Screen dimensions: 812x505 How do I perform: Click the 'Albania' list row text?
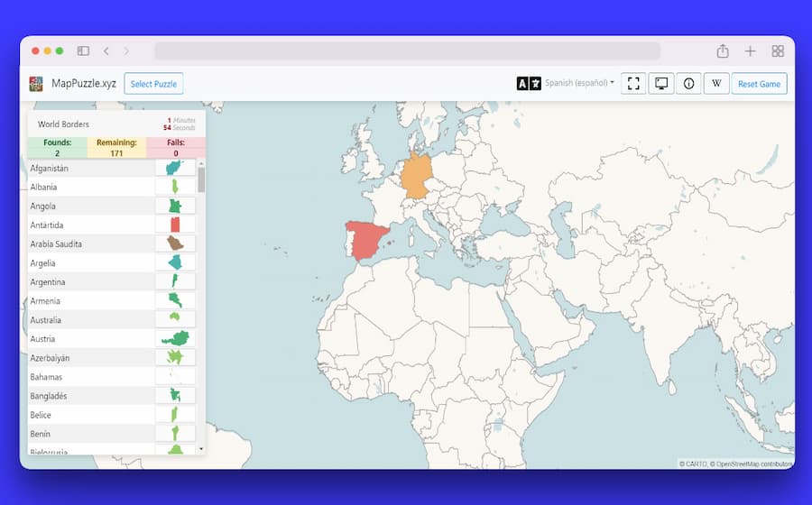tap(43, 187)
